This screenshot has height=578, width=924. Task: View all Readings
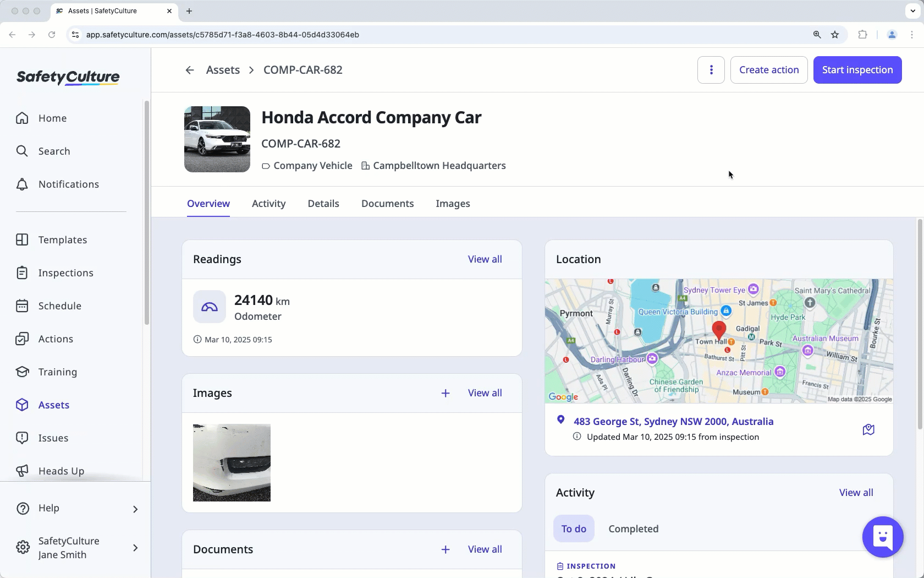tap(485, 259)
